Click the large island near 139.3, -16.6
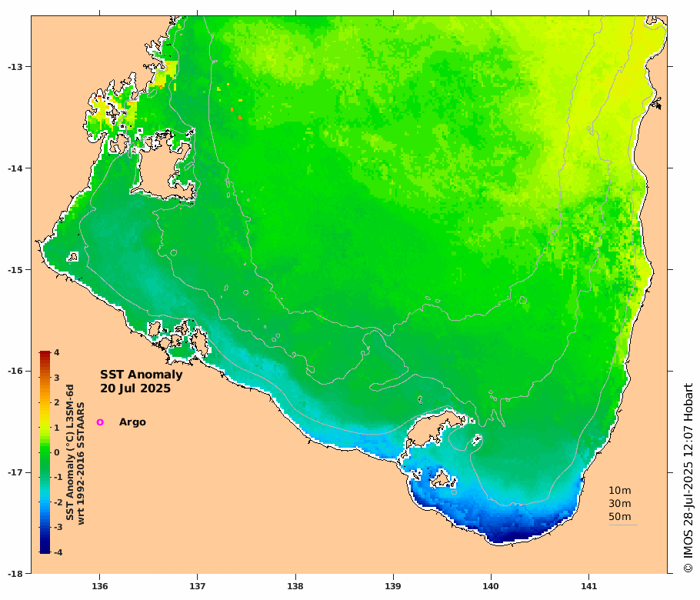Screen dimensions: 700x600 tap(432, 428)
